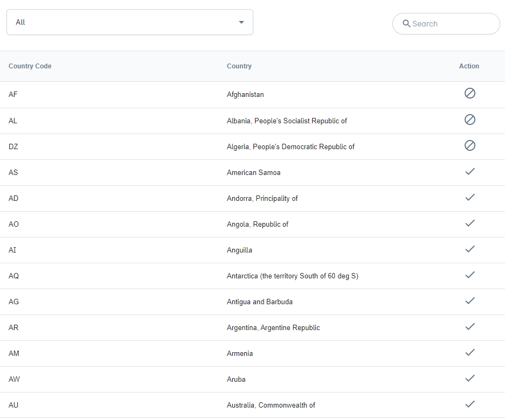505x420 pixels.
Task: Click the checkmark in Andorra row
Action: (x=470, y=197)
